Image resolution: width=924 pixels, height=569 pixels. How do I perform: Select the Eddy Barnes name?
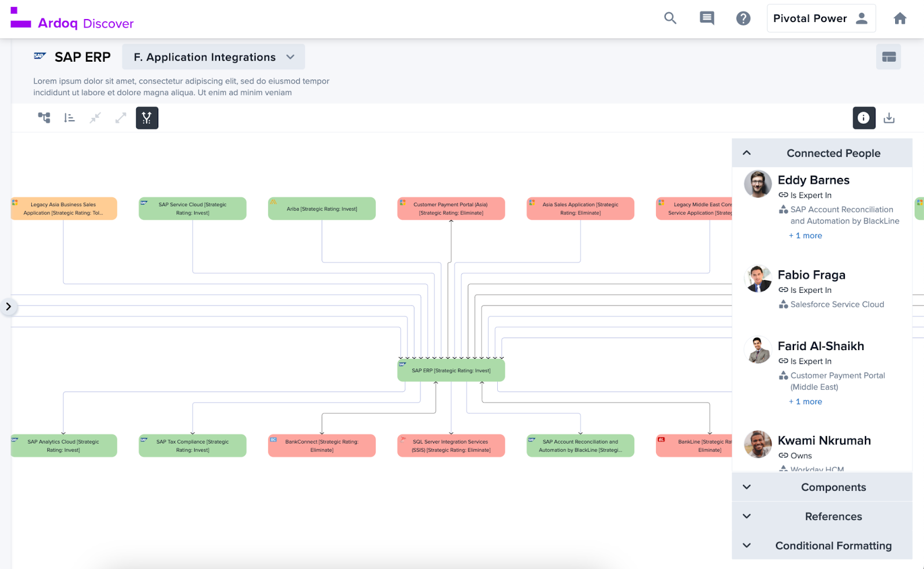pyautogui.click(x=814, y=180)
